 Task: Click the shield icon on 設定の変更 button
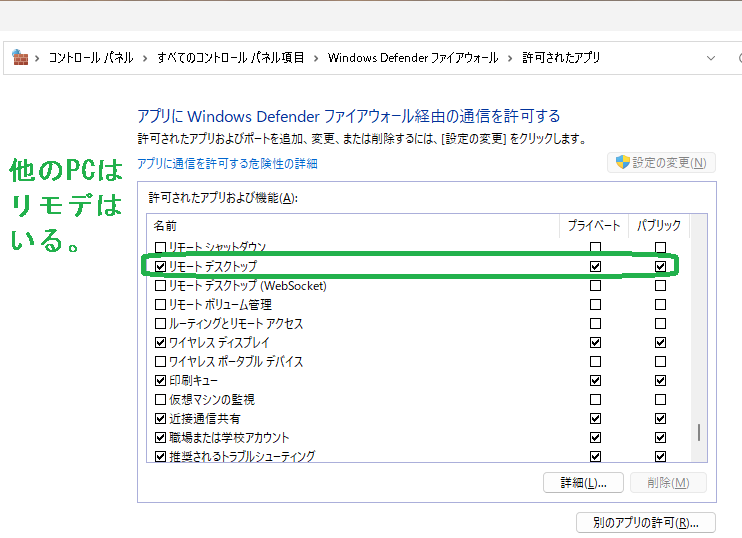pos(622,163)
